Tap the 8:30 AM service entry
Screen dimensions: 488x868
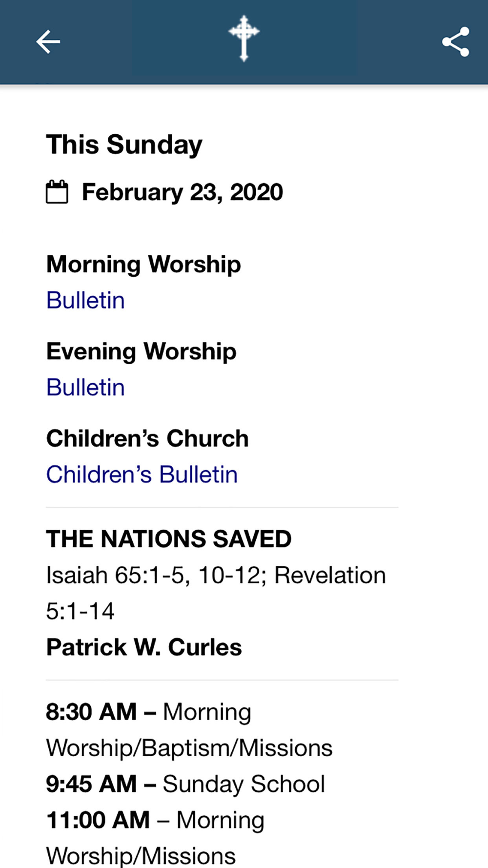pos(189,730)
